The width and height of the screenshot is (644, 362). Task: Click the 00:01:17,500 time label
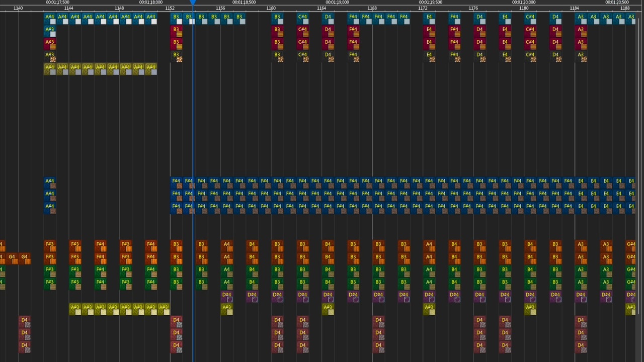(57, 3)
